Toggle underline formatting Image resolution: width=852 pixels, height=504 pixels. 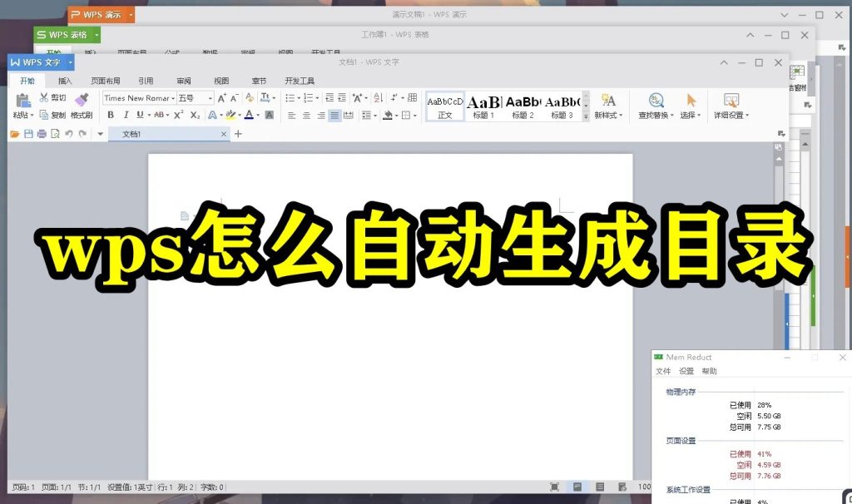point(138,114)
